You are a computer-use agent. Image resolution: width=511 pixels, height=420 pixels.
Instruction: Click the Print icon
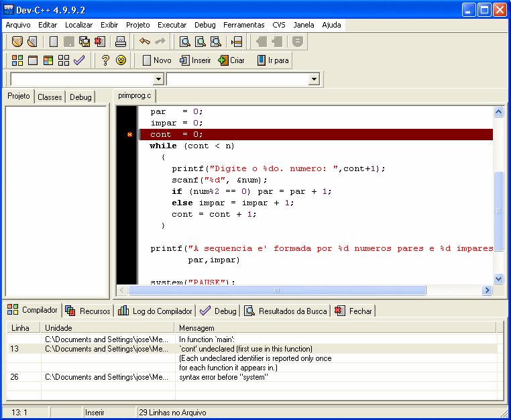120,42
